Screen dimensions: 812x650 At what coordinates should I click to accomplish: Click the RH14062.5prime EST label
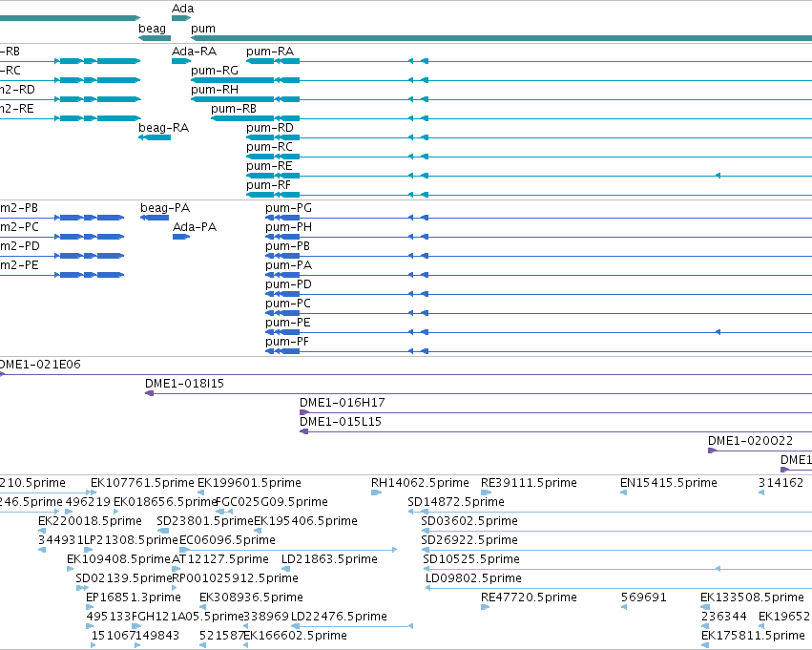click(420, 483)
